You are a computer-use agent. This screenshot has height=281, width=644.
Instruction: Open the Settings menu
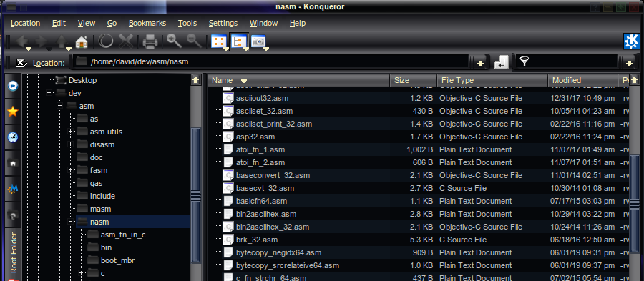223,24
